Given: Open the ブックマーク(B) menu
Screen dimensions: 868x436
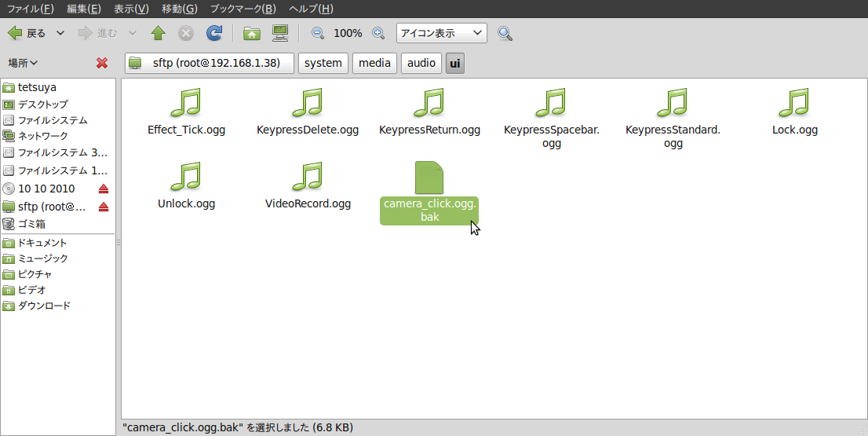Looking at the screenshot, I should (243, 9).
